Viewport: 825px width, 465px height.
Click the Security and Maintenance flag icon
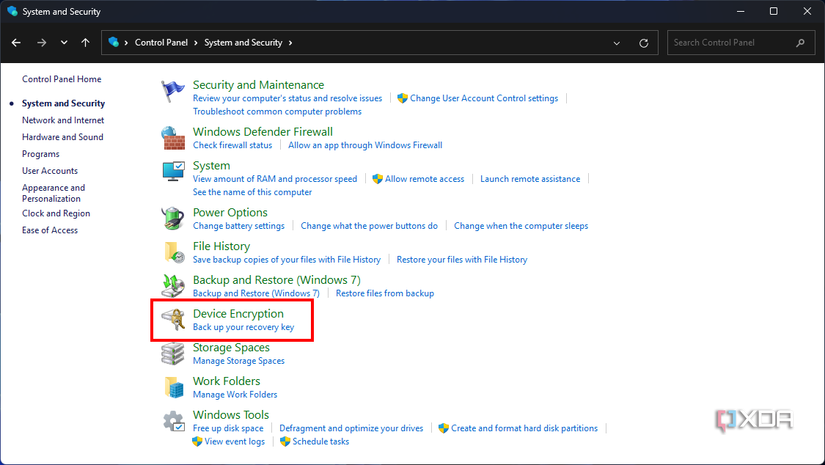tap(174, 91)
